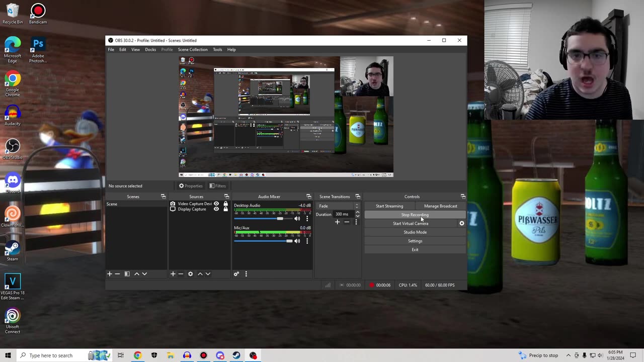The height and width of the screenshot is (362, 644).
Task: Open Mic/Aux options three-dot menu
Action: pos(307,241)
